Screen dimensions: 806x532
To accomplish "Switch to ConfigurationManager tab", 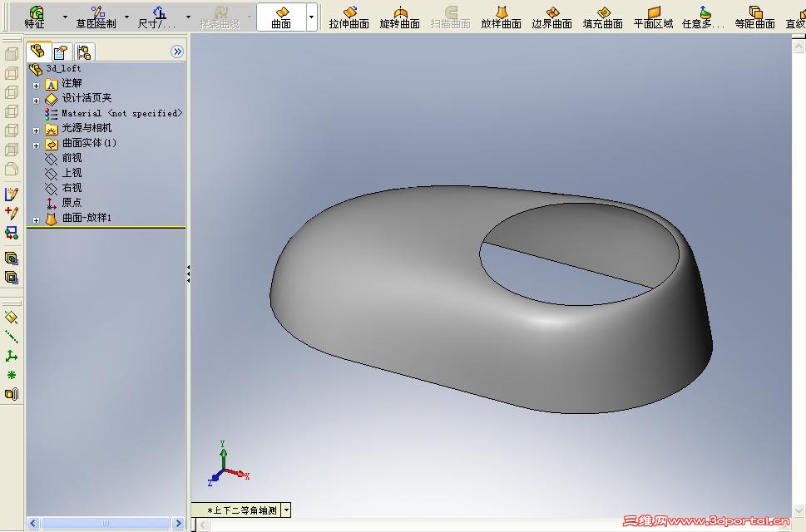I will click(84, 52).
